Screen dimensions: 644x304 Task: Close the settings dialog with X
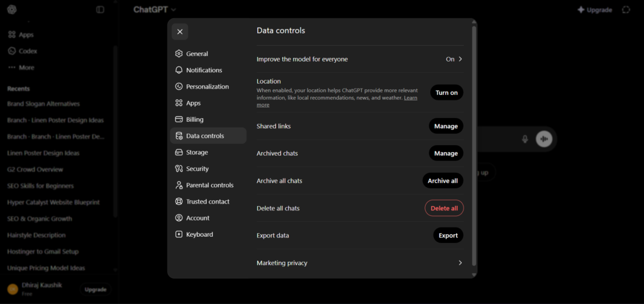click(180, 31)
